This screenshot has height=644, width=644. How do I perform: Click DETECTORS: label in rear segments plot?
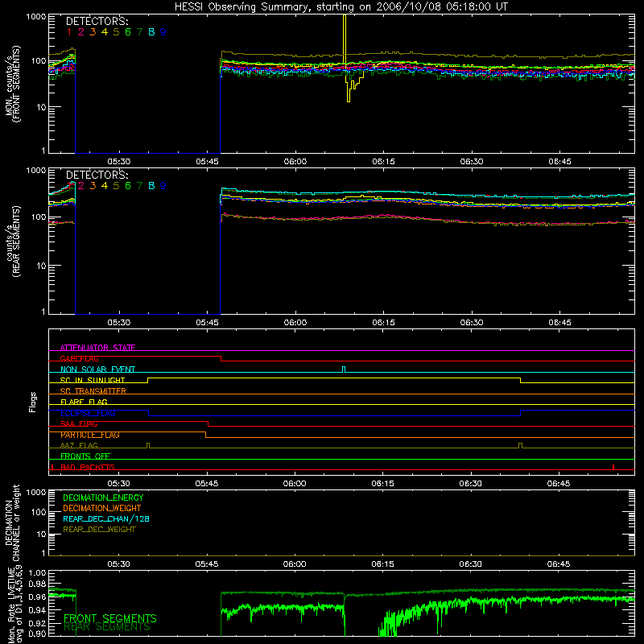pyautogui.click(x=97, y=175)
